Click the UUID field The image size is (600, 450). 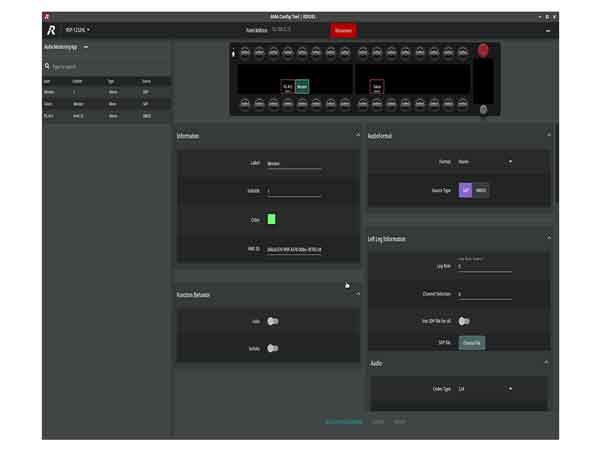[x=294, y=249]
